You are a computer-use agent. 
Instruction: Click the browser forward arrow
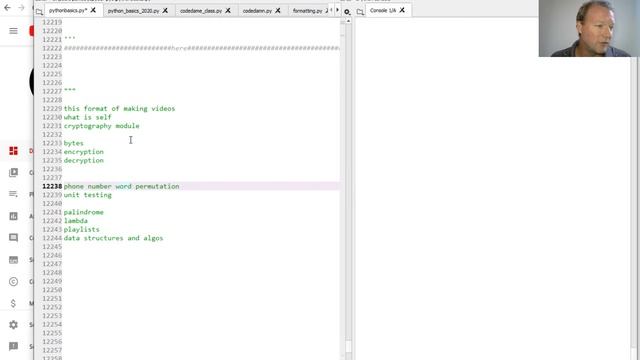click(x=21, y=7)
